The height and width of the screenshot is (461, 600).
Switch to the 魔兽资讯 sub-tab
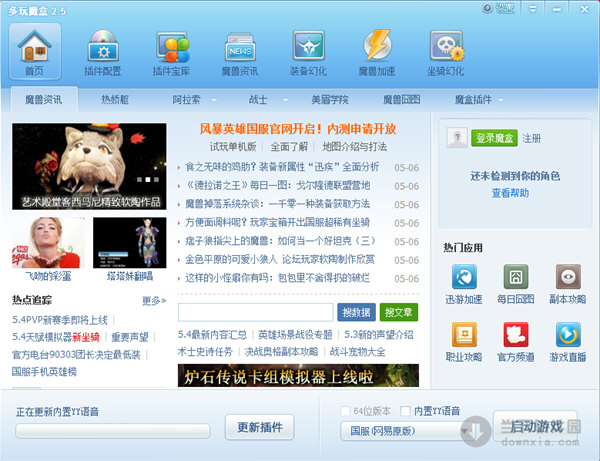(44, 100)
